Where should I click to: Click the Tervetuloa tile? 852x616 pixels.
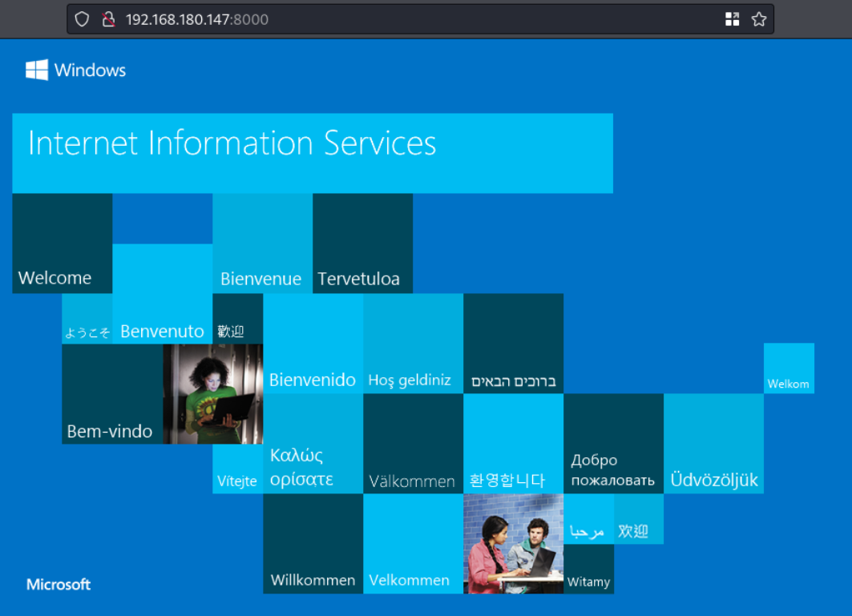click(362, 244)
